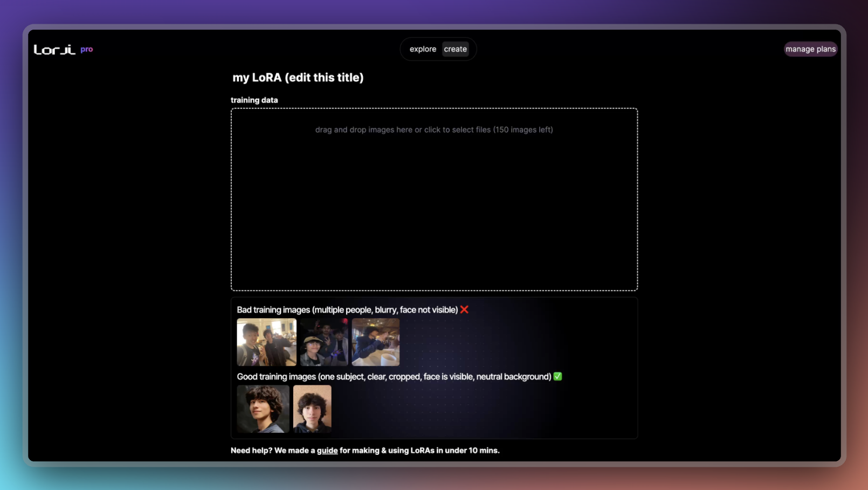Click the red X icon beside bad images
868x490 pixels.
464,310
